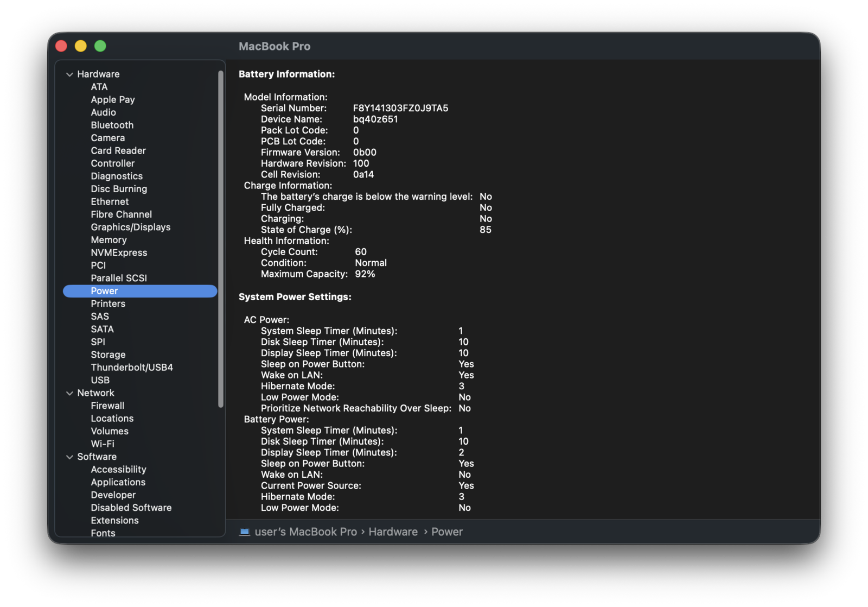Open Firewall under Network

pyautogui.click(x=107, y=406)
